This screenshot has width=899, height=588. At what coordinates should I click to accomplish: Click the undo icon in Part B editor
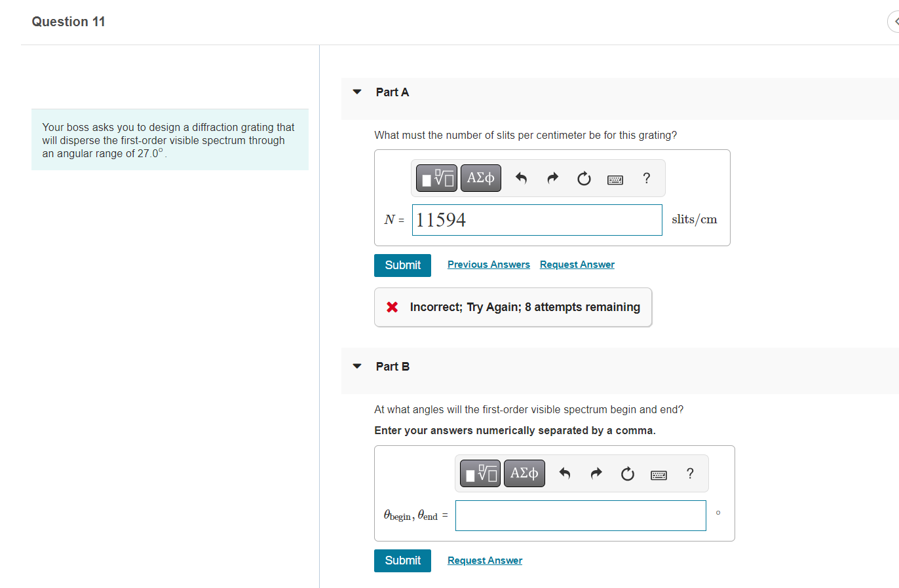564,473
